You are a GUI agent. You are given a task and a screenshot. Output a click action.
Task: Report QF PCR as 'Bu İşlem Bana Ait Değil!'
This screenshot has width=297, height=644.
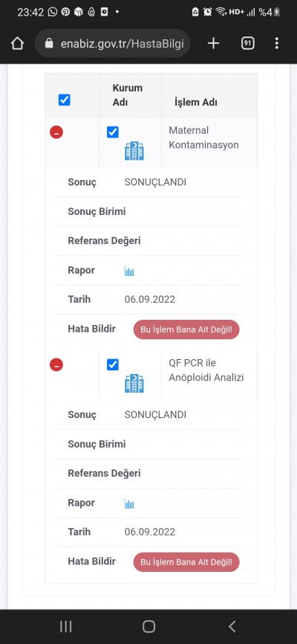(x=186, y=562)
